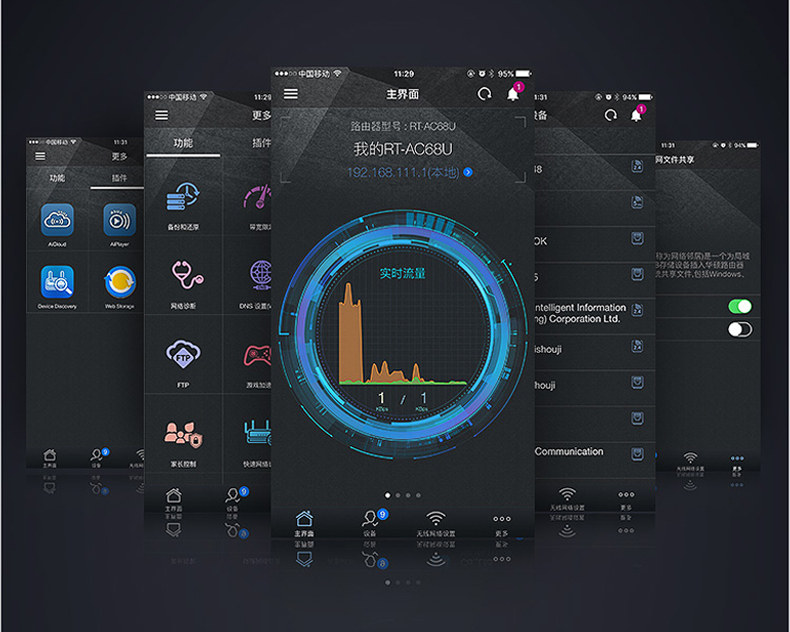Open 备份和还原 backup and restore feature
Viewport: 790px width, 632px height.
[183, 206]
